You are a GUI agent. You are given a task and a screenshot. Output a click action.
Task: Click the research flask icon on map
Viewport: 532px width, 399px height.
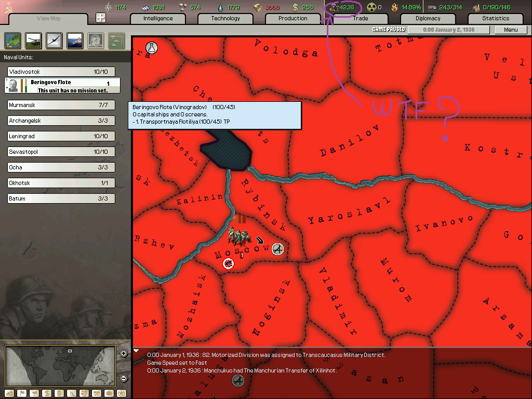pyautogui.click(x=152, y=48)
